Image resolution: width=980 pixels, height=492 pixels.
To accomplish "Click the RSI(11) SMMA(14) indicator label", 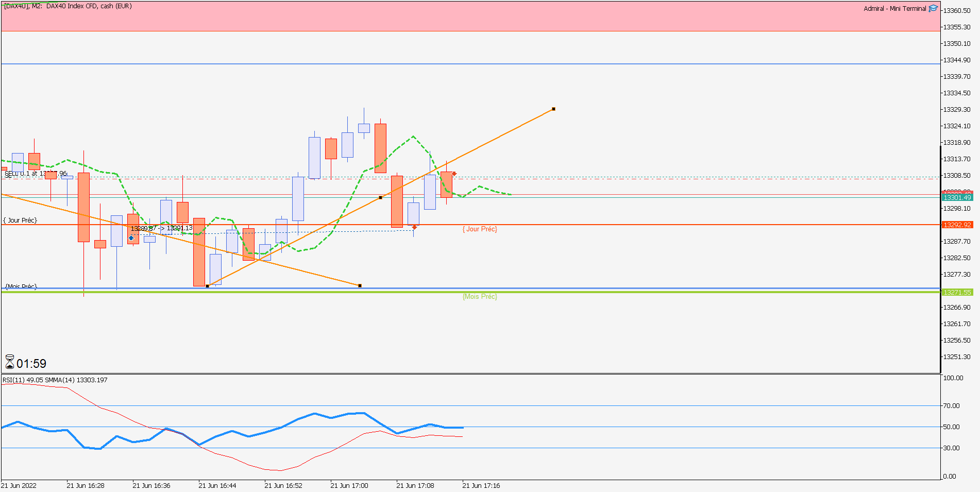I will 55,380.
